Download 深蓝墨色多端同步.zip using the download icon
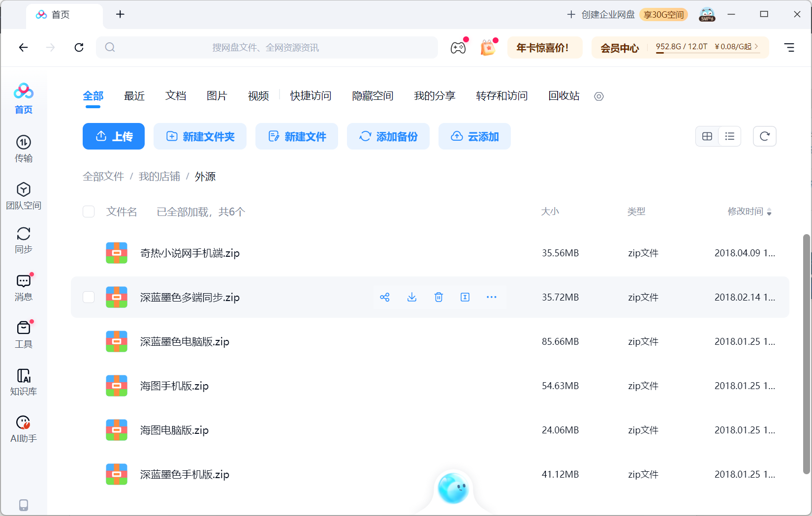The width and height of the screenshot is (812, 516). (412, 297)
